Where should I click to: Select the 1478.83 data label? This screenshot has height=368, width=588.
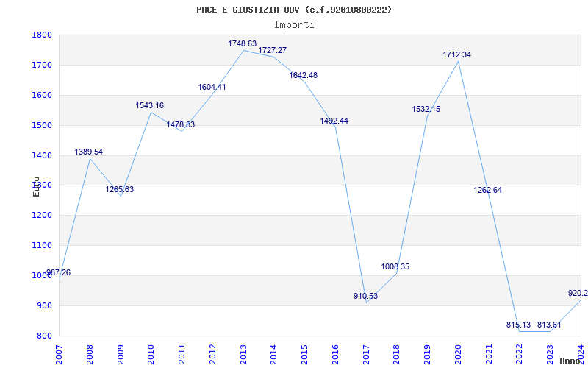click(x=180, y=124)
